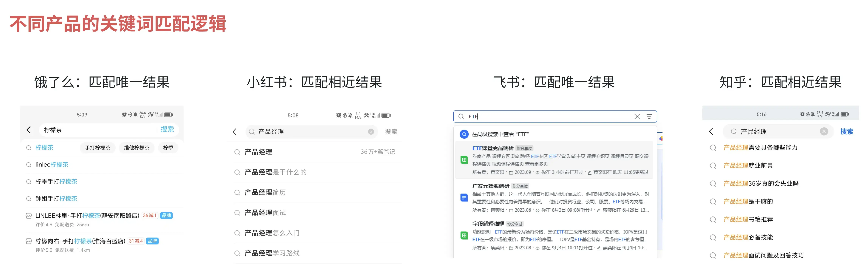868x273 pixels.
Task: Clear the ETF search box in Feishu
Action: pos(637,117)
